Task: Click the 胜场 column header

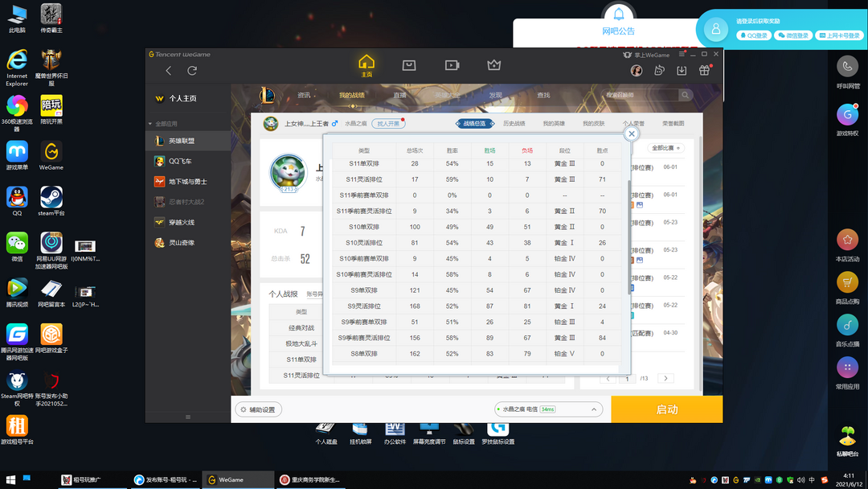Action: click(x=489, y=150)
